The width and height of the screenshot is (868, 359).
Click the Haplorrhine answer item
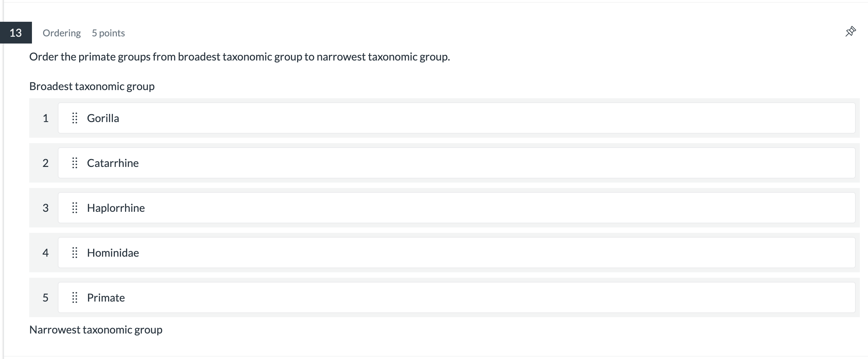tap(456, 208)
